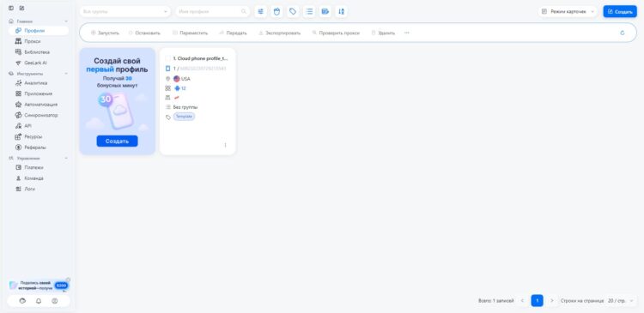The image size is (644, 313).
Task: Open the tag management icon in toolbar
Action: pyautogui.click(x=293, y=11)
